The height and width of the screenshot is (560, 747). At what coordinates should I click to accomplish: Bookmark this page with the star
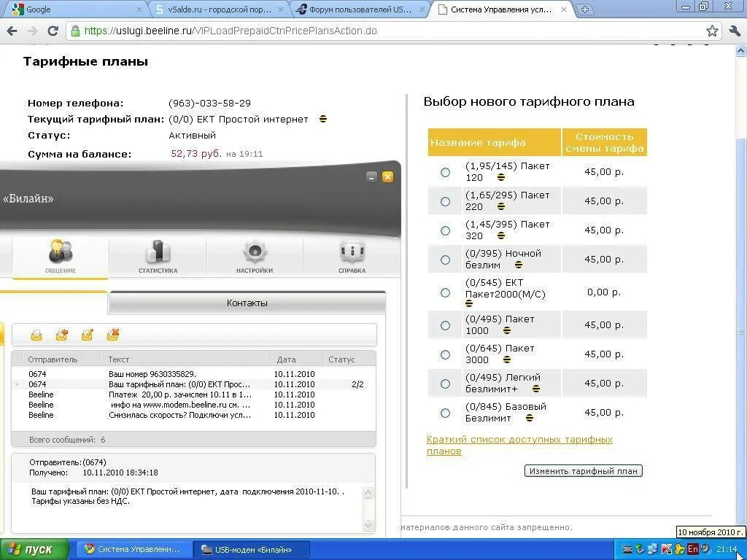point(712,31)
